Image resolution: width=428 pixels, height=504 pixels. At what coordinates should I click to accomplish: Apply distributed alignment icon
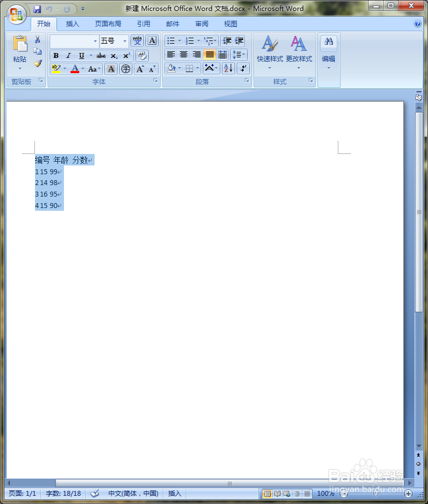pyautogui.click(x=222, y=54)
